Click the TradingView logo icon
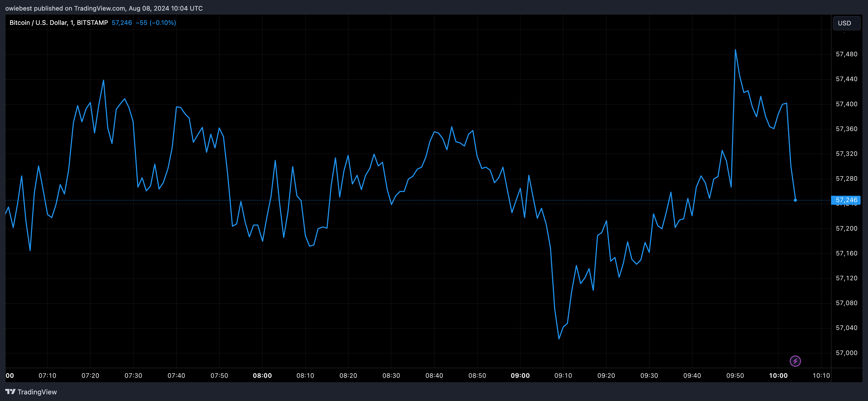The width and height of the screenshot is (868, 401). point(11,391)
